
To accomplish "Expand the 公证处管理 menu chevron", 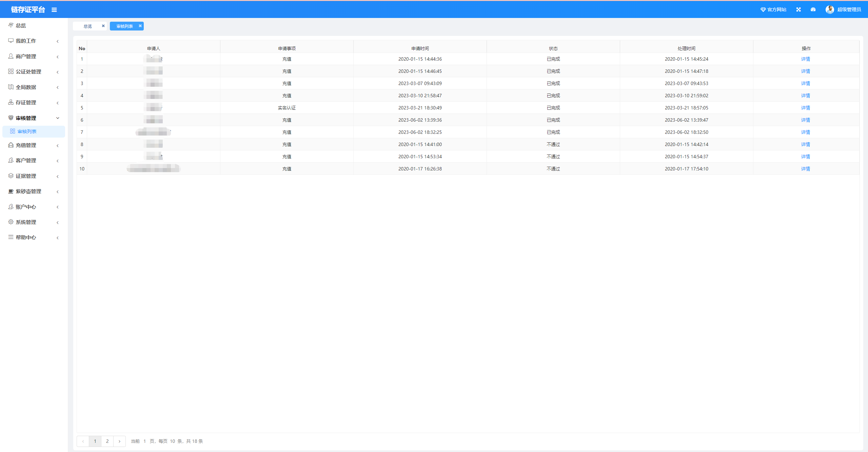I will point(58,72).
